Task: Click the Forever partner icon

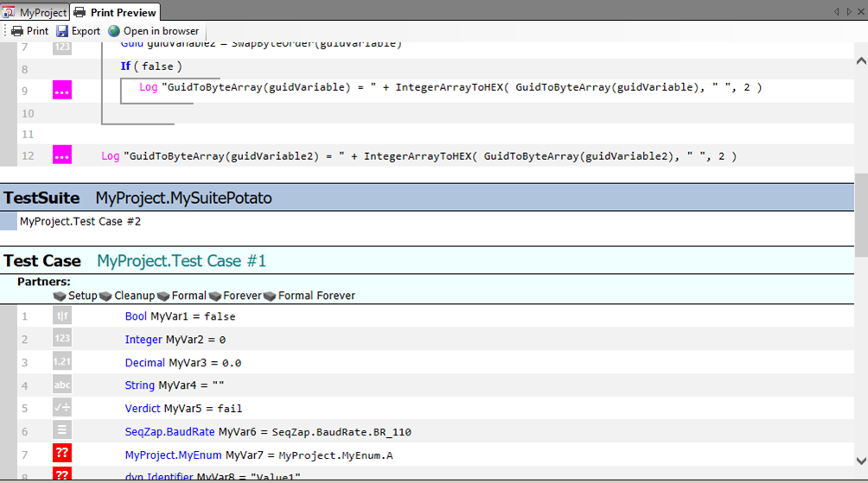Action: pos(214,296)
